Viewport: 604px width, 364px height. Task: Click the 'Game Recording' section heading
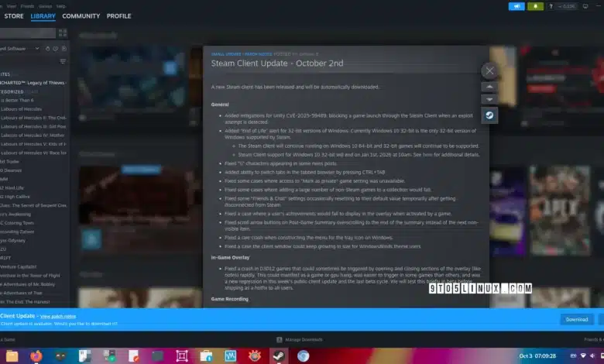tap(229, 299)
